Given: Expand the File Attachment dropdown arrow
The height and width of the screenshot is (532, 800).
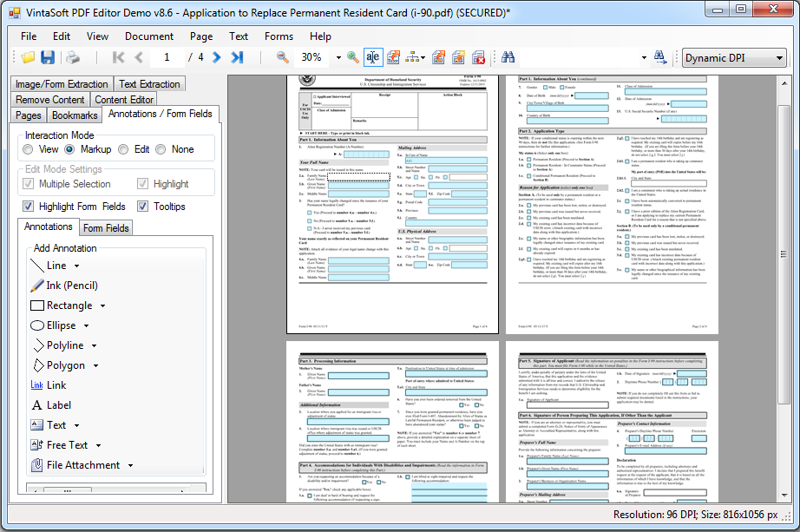Looking at the screenshot, I should point(131,466).
